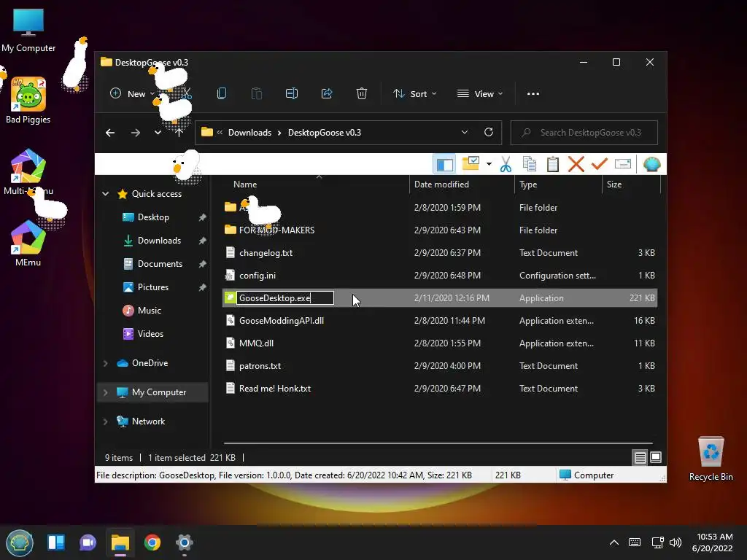
Task: Select Desktop in Quick access
Action: click(153, 217)
